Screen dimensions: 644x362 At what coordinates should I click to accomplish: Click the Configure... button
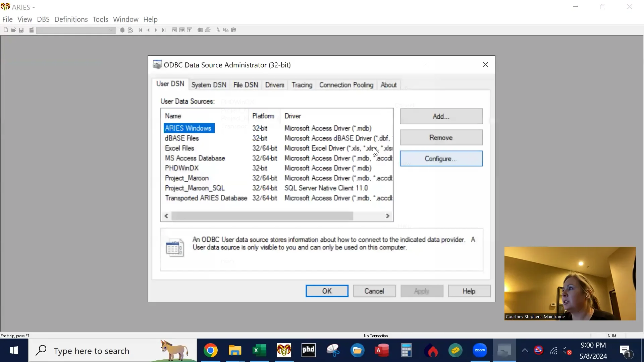tap(441, 159)
